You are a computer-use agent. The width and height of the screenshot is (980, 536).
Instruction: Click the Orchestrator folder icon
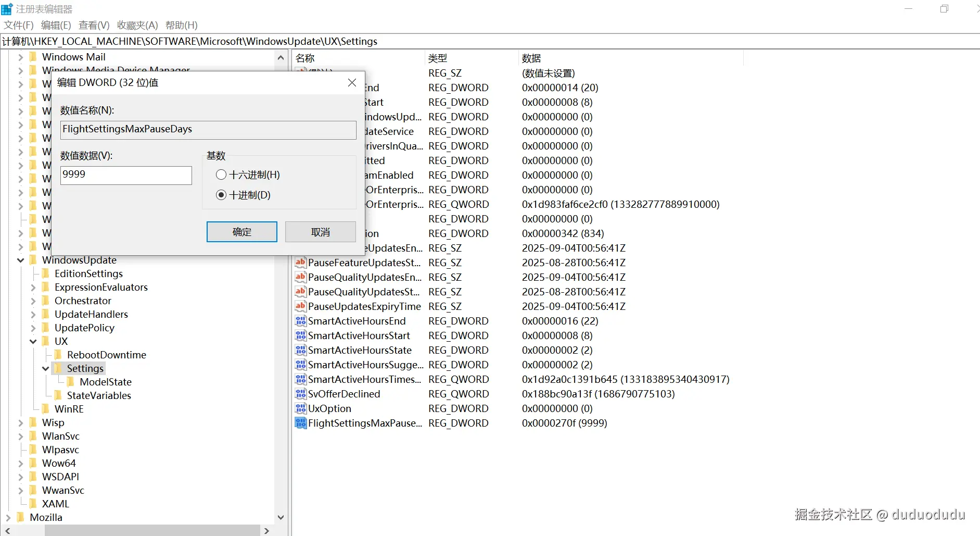pyautogui.click(x=46, y=301)
